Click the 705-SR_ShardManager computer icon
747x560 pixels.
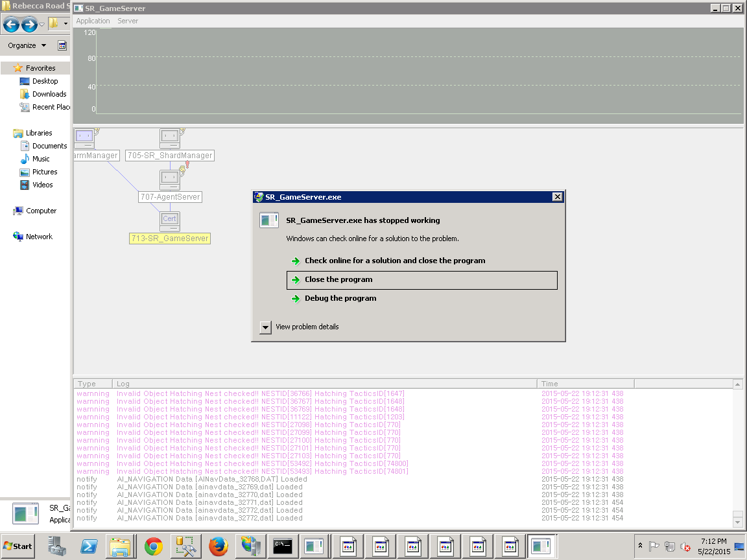coord(170,139)
